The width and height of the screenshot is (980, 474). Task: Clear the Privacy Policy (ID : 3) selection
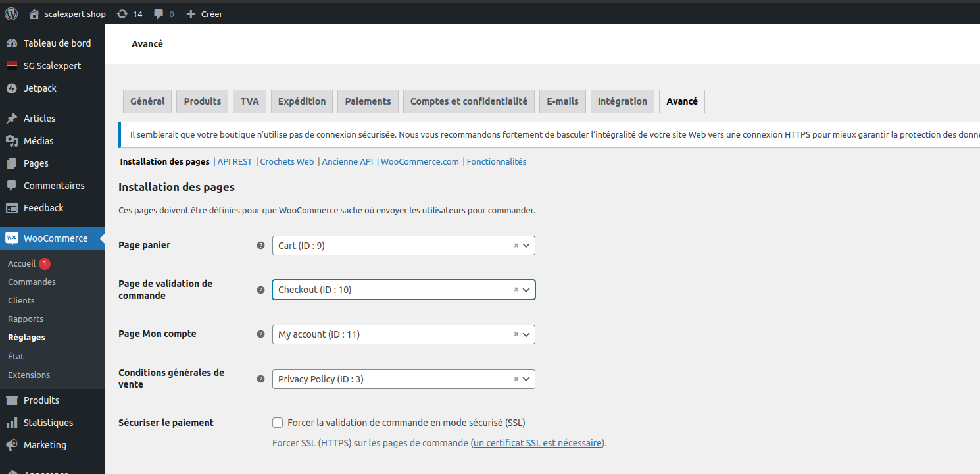[516, 379]
